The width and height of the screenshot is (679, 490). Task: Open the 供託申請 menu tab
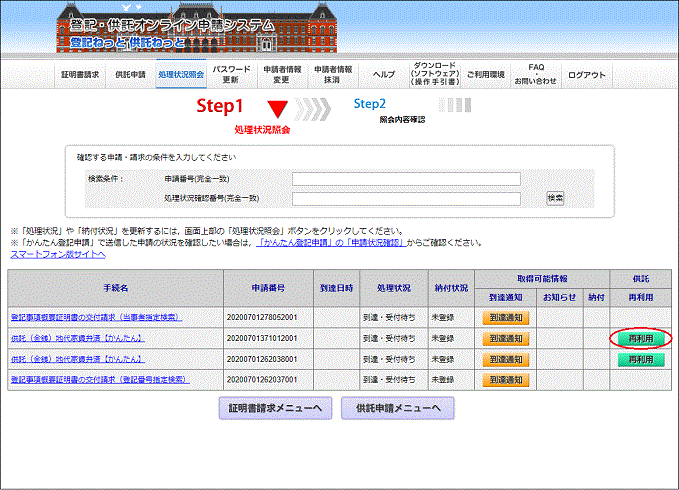tap(130, 74)
